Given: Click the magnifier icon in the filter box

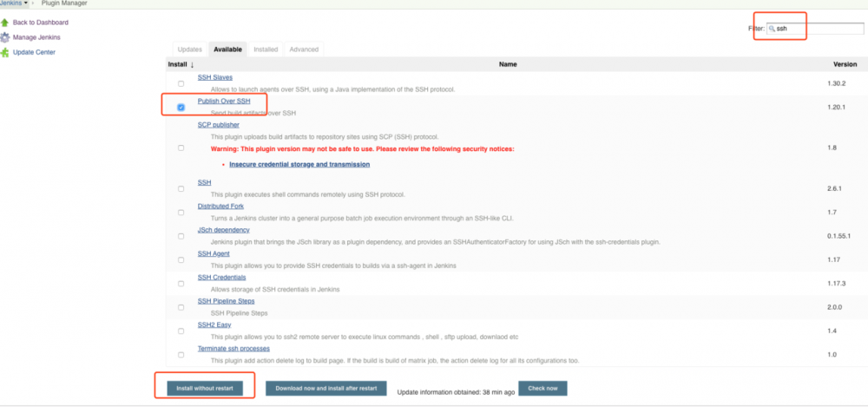Looking at the screenshot, I should [x=772, y=29].
